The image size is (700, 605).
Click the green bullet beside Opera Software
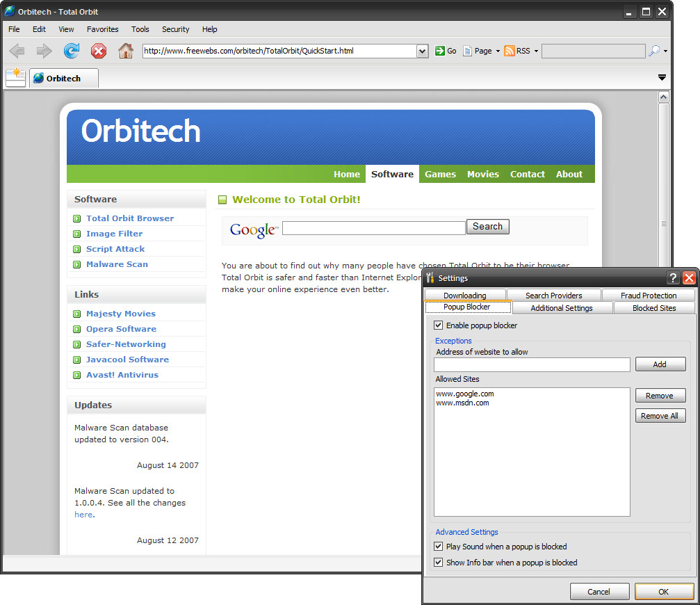(x=76, y=329)
